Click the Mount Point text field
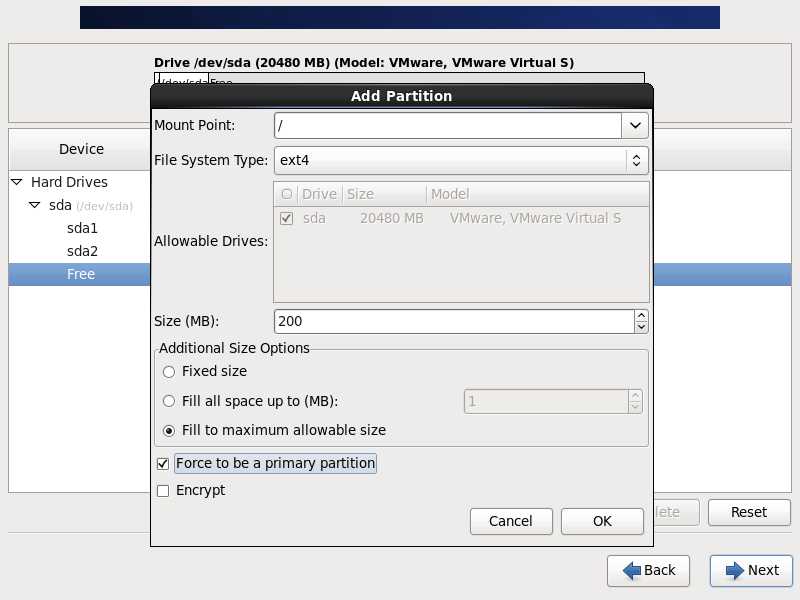The image size is (800, 600). (x=448, y=126)
